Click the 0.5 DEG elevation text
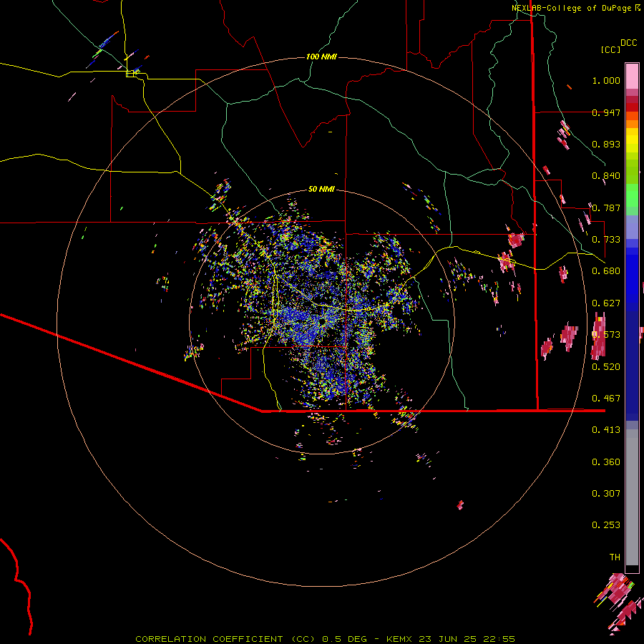This screenshot has height=644, width=644. [x=344, y=639]
